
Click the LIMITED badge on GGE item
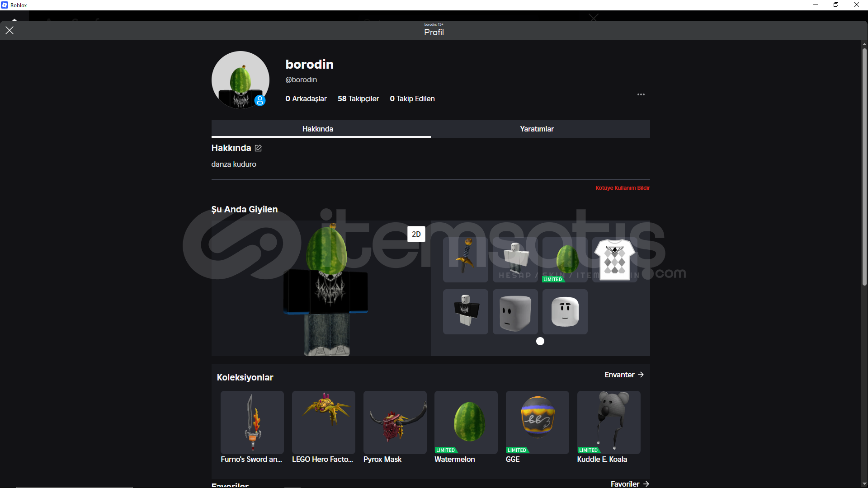(517, 450)
